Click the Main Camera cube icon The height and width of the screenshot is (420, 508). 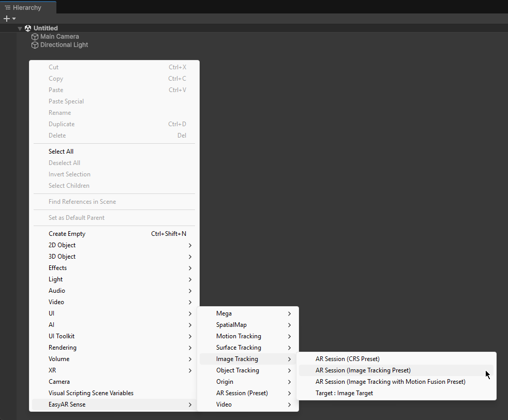tap(35, 37)
